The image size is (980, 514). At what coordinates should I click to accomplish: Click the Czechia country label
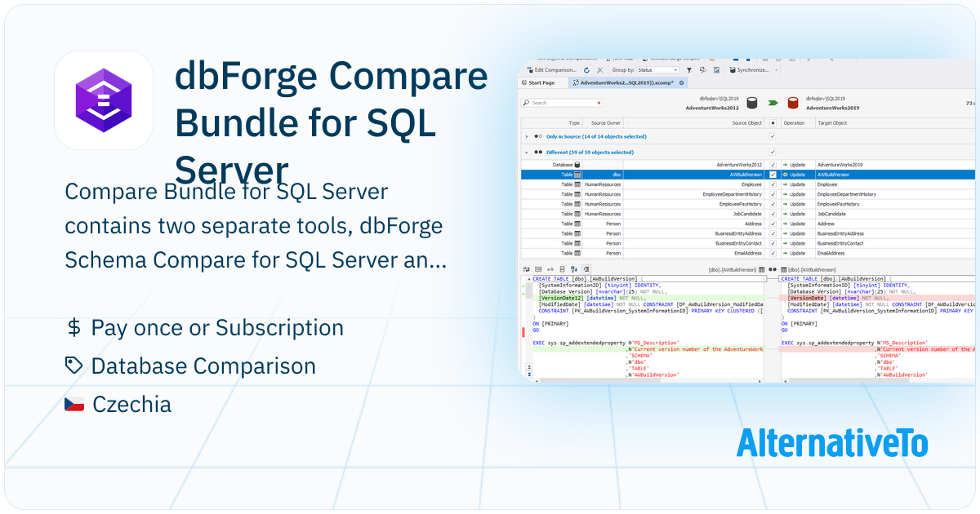click(131, 404)
